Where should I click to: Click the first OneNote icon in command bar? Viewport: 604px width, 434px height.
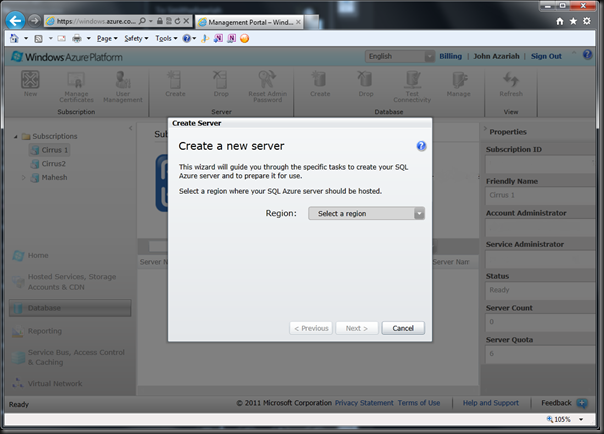pyautogui.click(x=218, y=38)
